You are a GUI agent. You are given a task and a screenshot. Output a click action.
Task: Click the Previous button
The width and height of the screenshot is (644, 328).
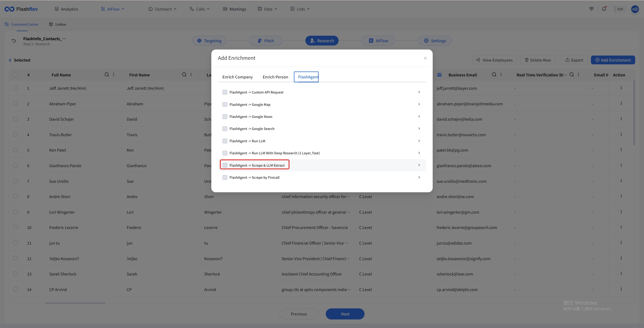299,314
